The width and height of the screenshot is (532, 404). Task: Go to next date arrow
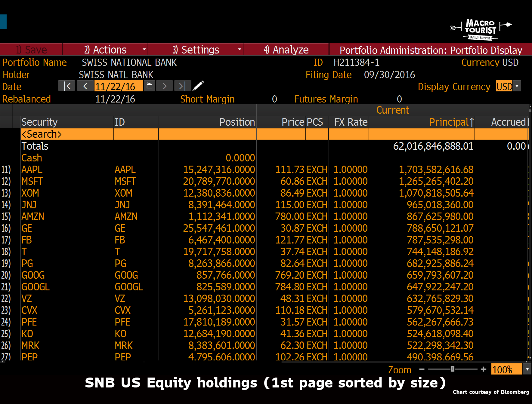pyautogui.click(x=164, y=86)
